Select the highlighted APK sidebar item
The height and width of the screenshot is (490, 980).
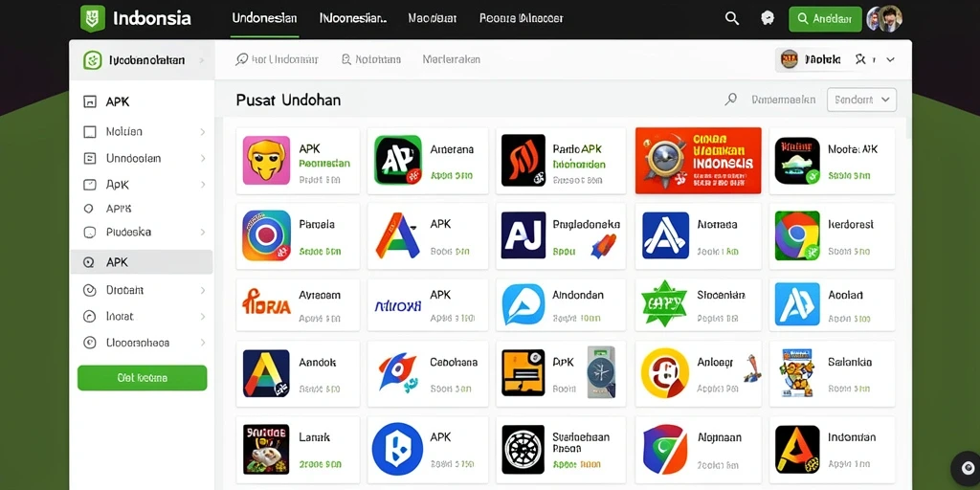pyautogui.click(x=142, y=262)
